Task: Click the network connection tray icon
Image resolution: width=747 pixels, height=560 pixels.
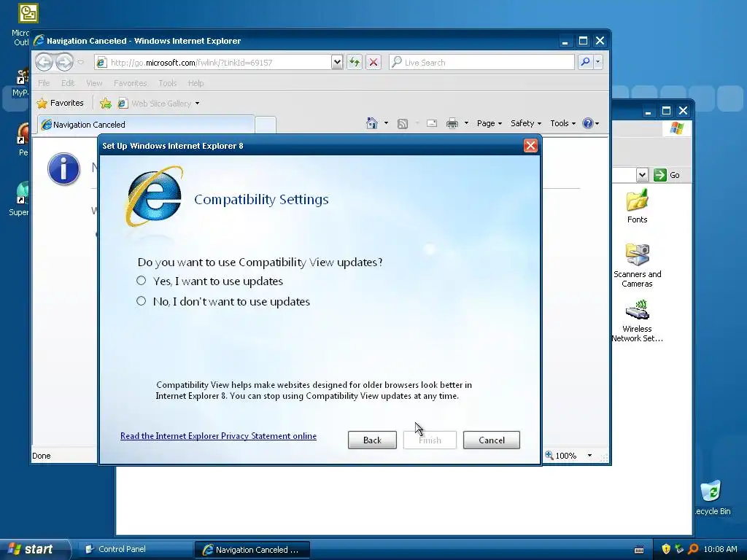Action: pos(679,549)
